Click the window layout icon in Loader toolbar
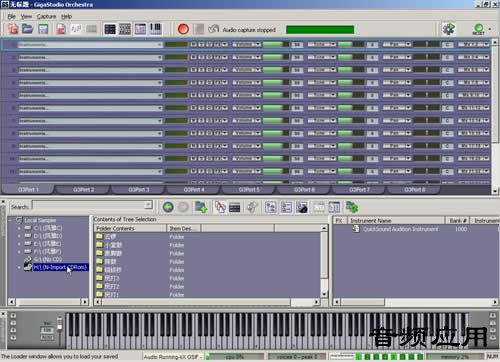 coord(334,207)
